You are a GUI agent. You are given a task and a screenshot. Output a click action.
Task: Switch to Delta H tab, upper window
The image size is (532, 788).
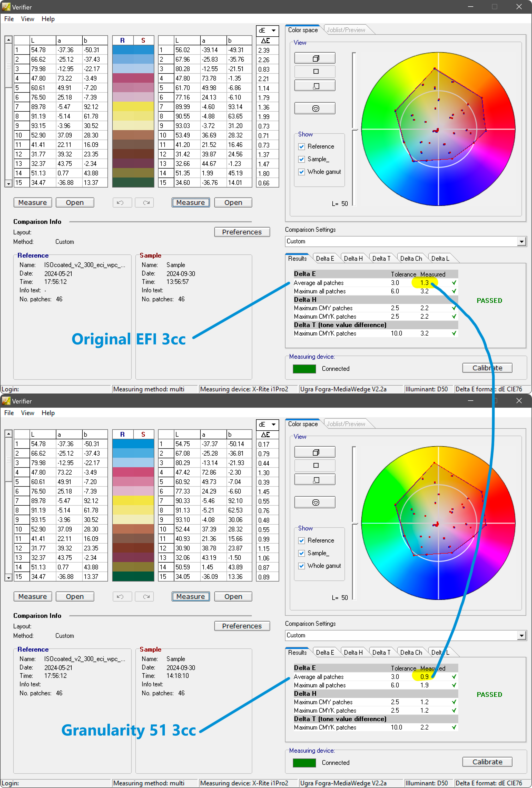pos(353,258)
